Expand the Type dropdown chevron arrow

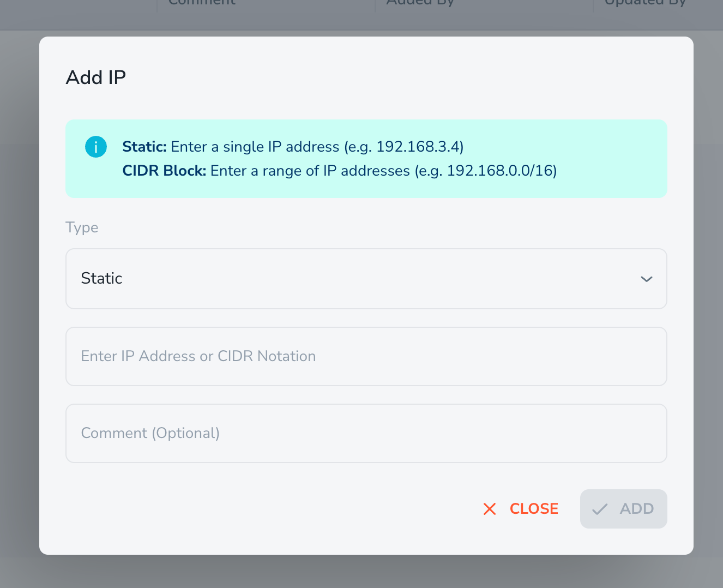tap(647, 279)
